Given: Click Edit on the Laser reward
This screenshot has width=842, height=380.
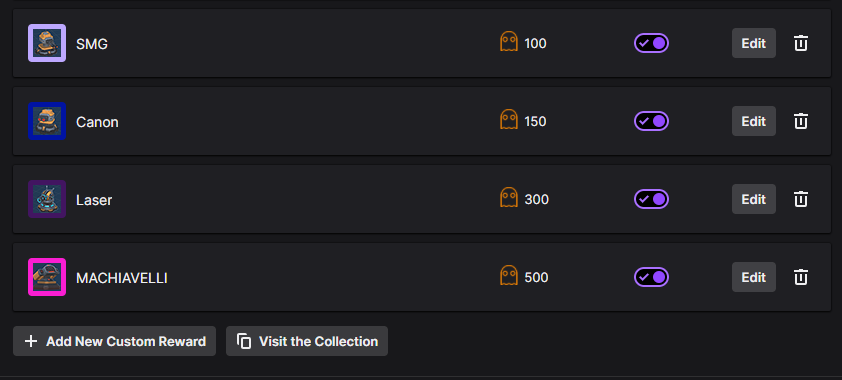Looking at the screenshot, I should click(753, 199).
